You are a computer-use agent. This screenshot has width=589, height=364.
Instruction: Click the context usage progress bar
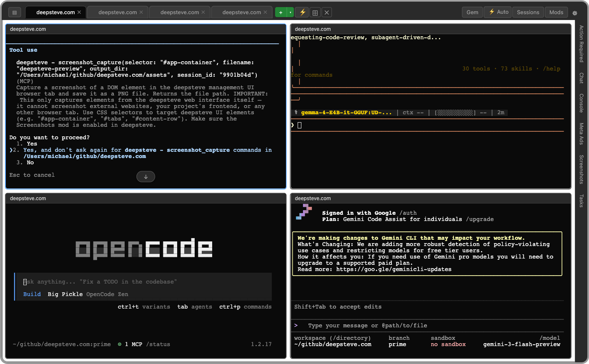coord(455,113)
